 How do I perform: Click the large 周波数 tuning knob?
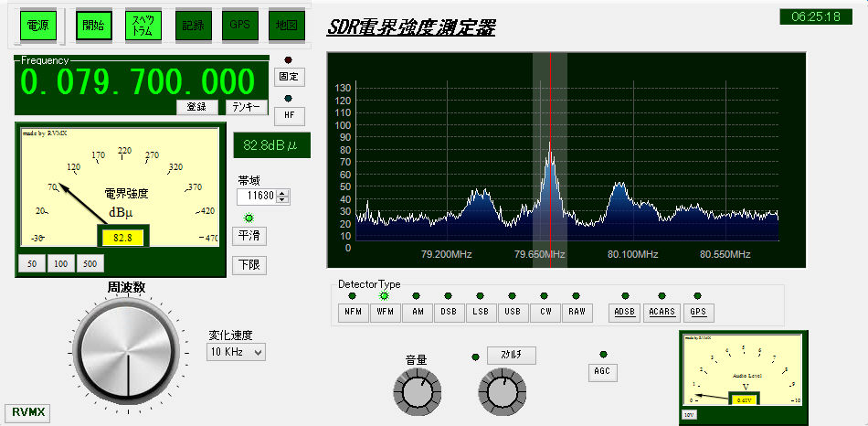coord(128,348)
